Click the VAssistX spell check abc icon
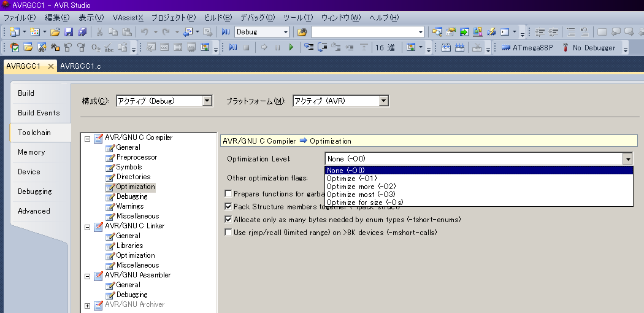The width and height of the screenshot is (644, 313). pyautogui.click(x=109, y=48)
